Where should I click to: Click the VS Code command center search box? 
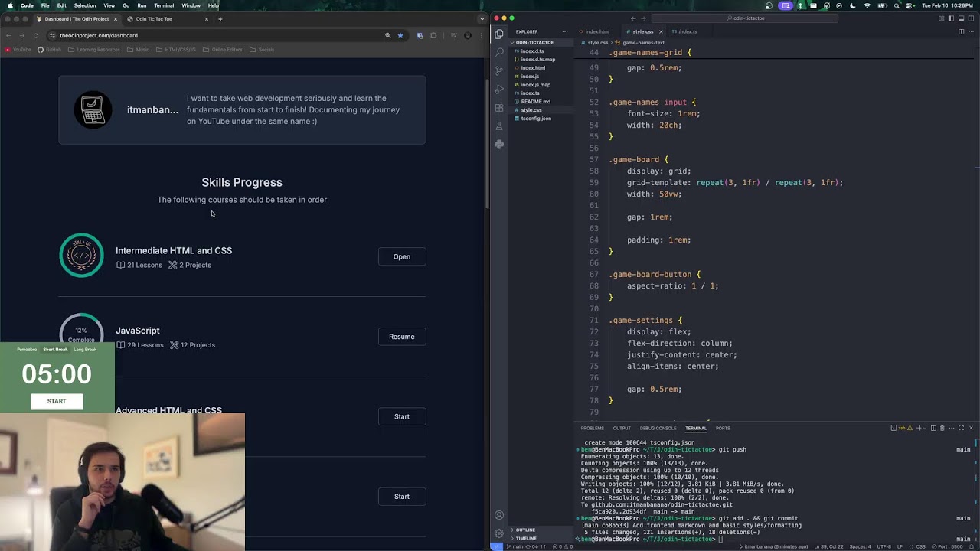click(744, 18)
